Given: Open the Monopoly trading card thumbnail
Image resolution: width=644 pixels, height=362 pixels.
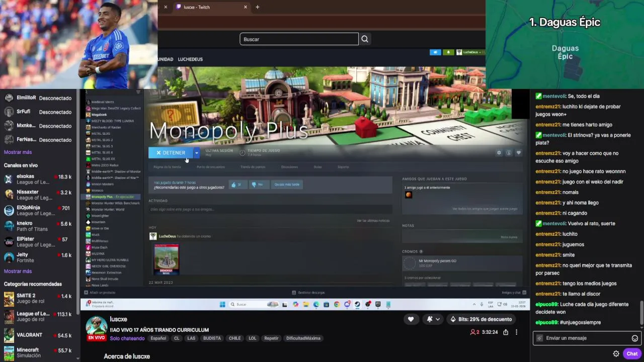Looking at the screenshot, I should tap(166, 259).
